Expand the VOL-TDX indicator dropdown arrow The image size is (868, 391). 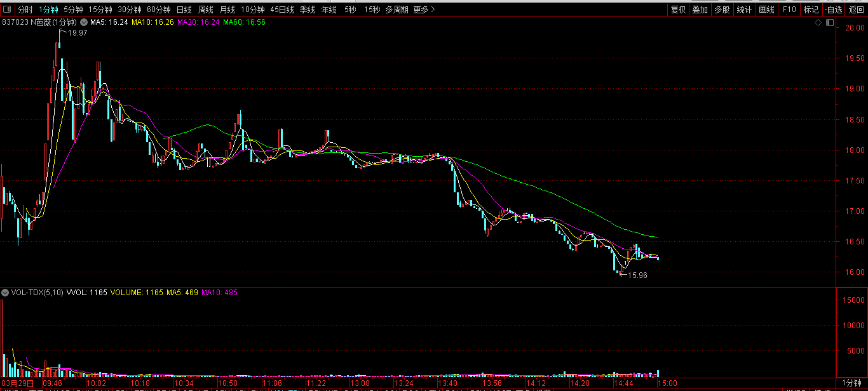pyautogui.click(x=6, y=293)
